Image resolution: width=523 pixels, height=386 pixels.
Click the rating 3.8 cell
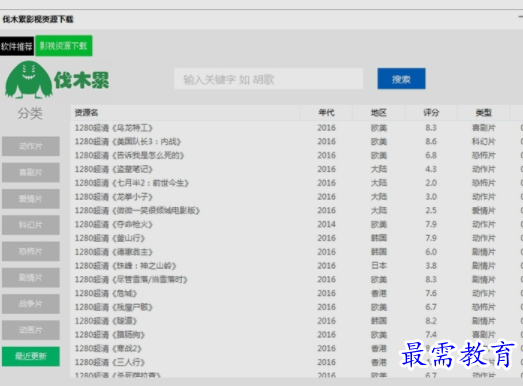(431, 266)
